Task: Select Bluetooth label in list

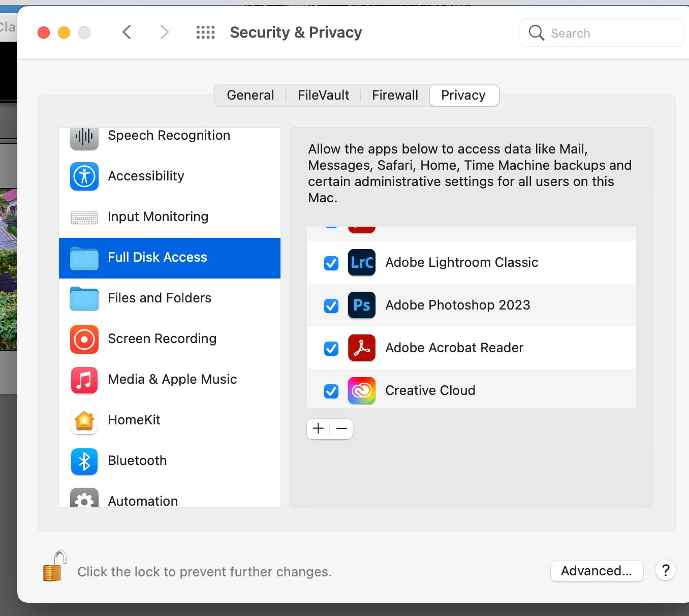Action: [x=138, y=460]
